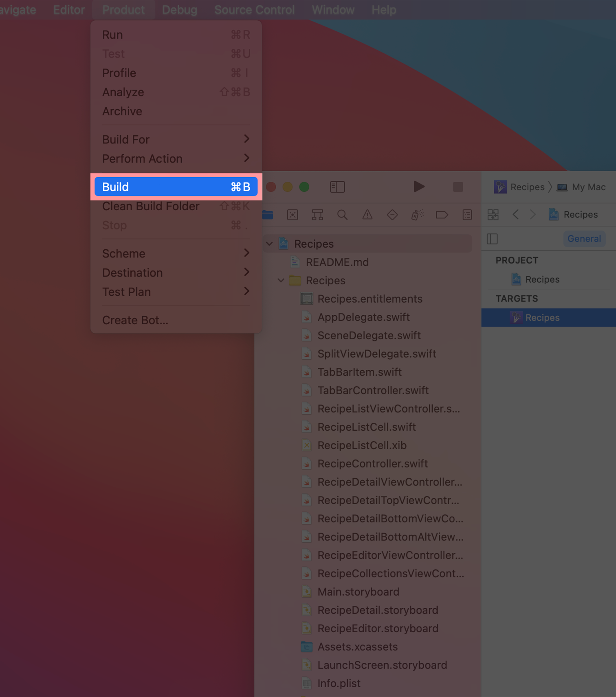Collapse the Recipes folder group
This screenshot has width=616, height=697.
coord(281,280)
